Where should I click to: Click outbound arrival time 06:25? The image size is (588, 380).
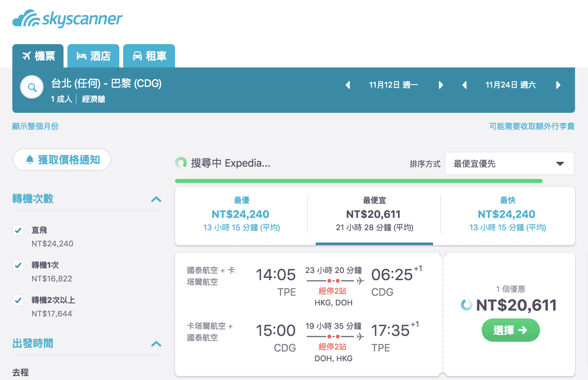point(392,275)
